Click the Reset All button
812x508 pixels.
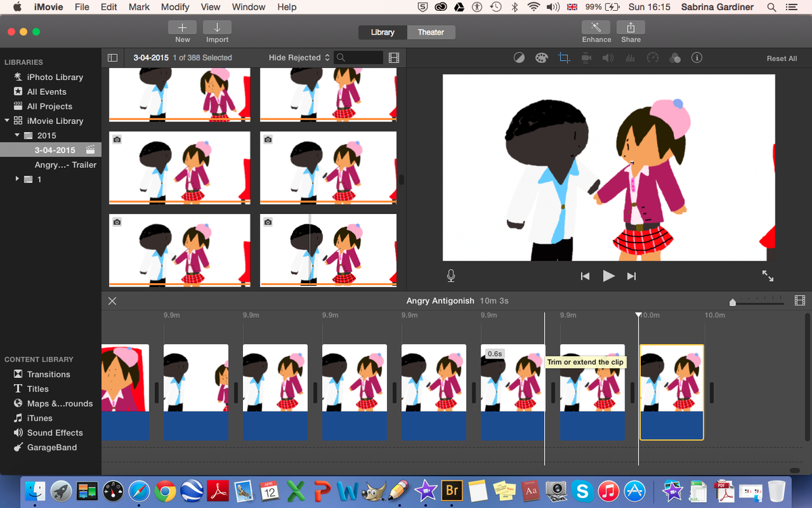tap(782, 58)
